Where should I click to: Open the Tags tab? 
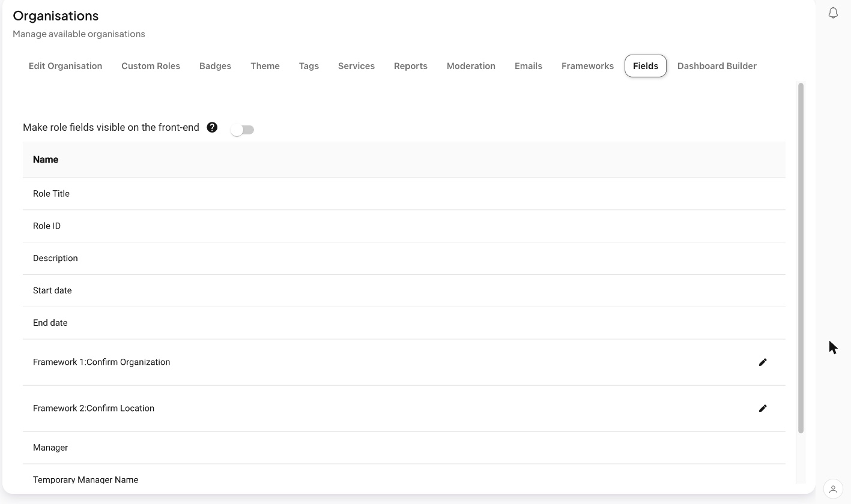tap(309, 66)
